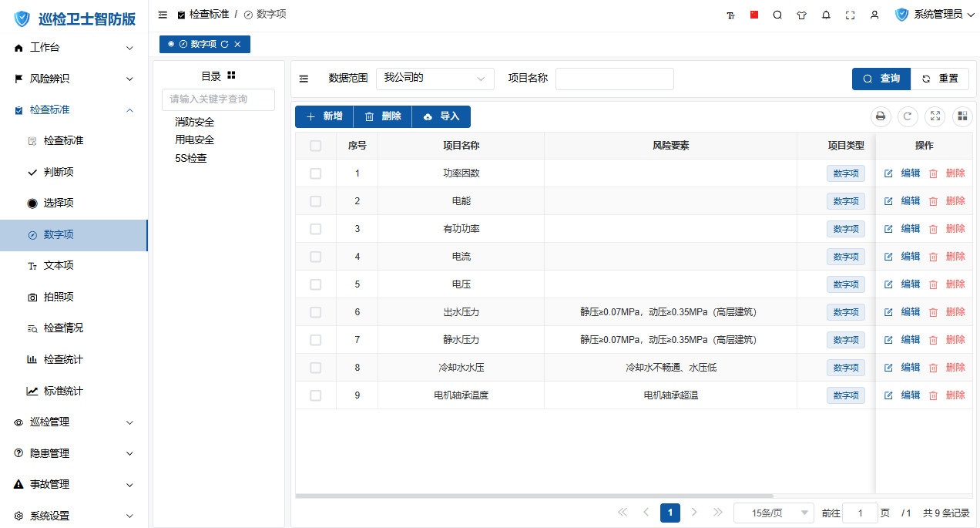Expand the 巡检管理 sidebar menu
980x528 pixels.
[74, 422]
